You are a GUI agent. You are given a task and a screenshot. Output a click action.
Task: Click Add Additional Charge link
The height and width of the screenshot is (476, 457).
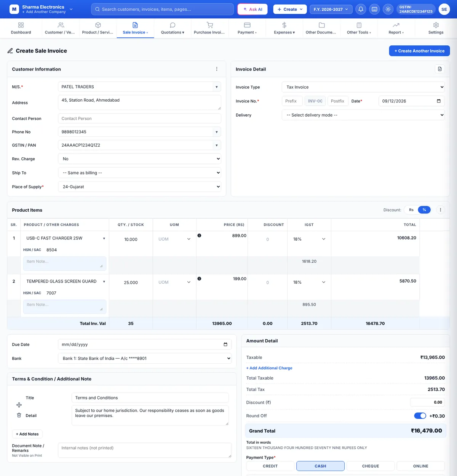click(x=269, y=368)
